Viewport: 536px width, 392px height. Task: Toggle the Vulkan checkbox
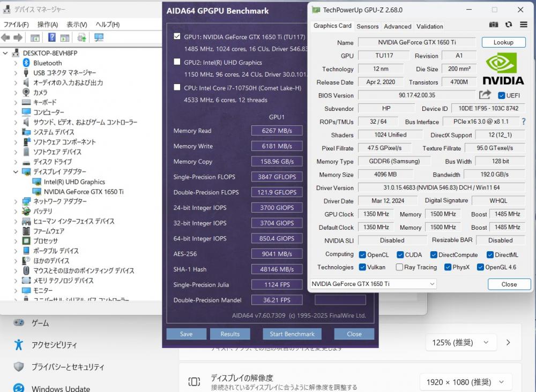pos(363,267)
